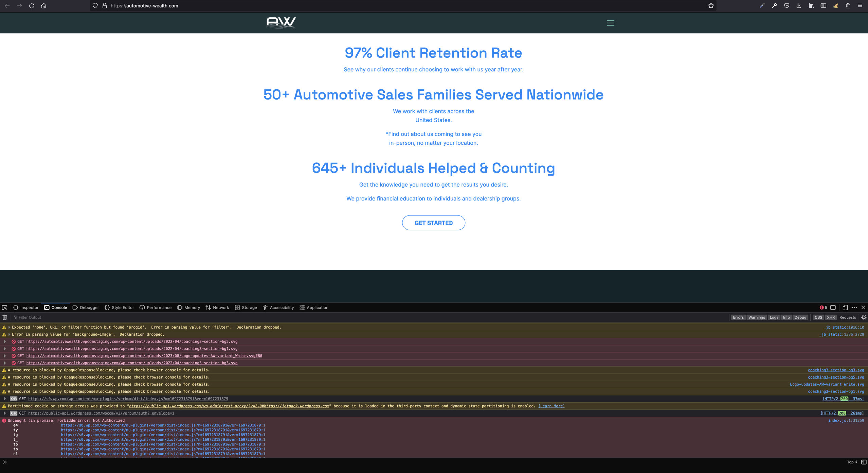
Task: Switch to the Network tab
Action: click(217, 308)
